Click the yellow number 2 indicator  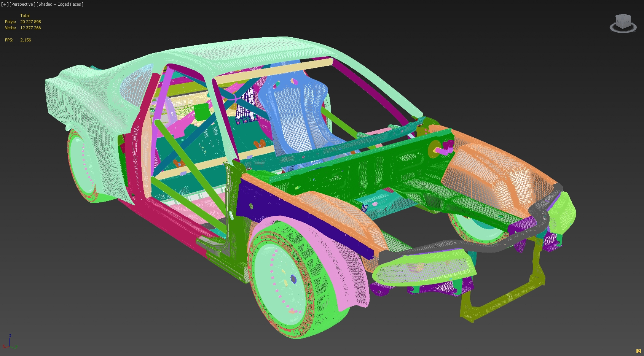click(638, 351)
